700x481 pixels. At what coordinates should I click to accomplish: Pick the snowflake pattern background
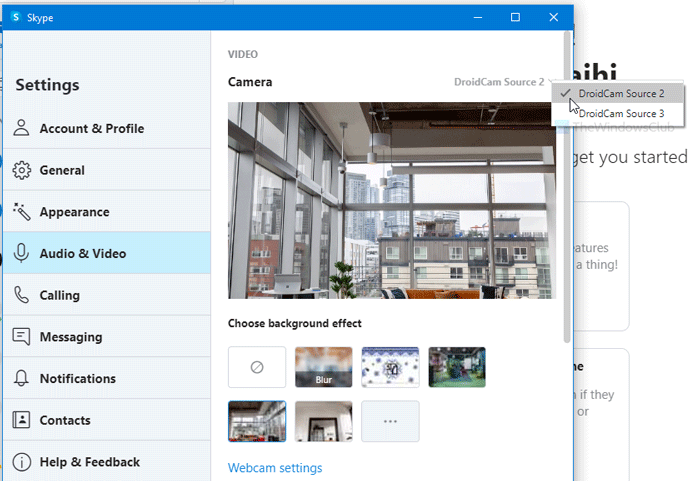coord(390,367)
